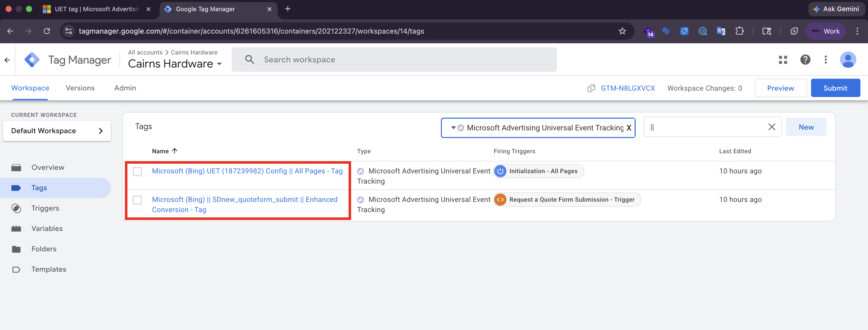Click the Folders sidebar icon
This screenshot has height=330, width=868.
(x=16, y=249)
